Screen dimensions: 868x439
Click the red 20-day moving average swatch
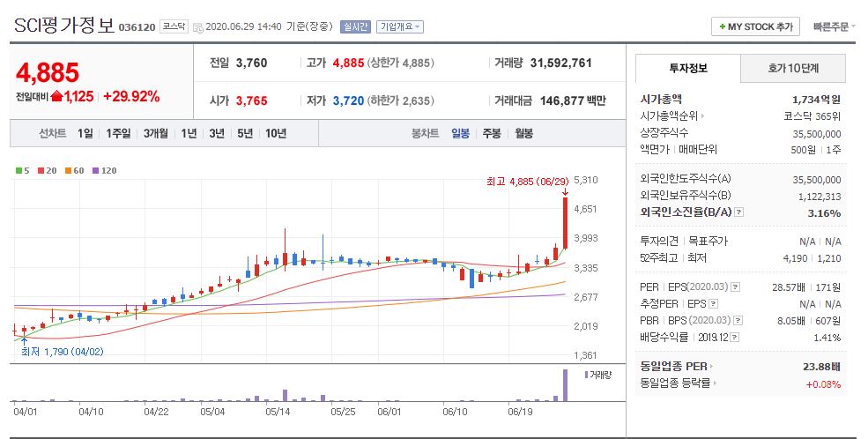coord(41,170)
